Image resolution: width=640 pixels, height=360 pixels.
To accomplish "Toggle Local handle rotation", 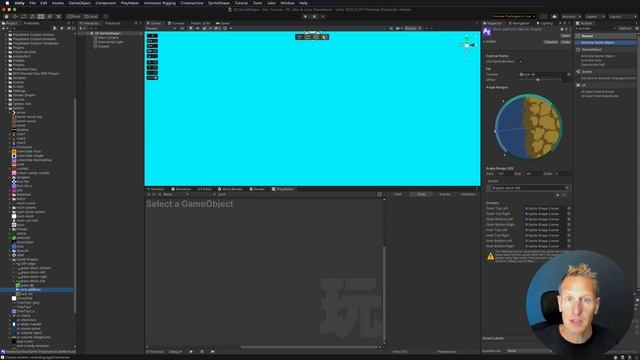I will click(x=91, y=16).
